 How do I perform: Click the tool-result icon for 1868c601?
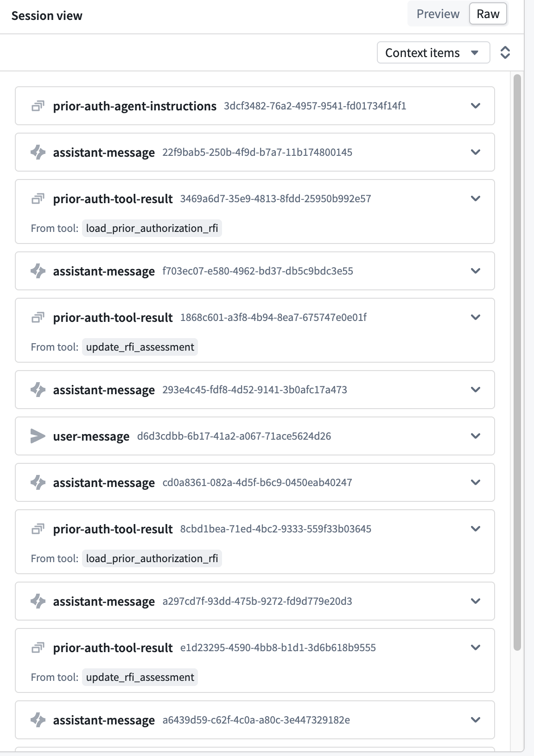pyautogui.click(x=38, y=318)
